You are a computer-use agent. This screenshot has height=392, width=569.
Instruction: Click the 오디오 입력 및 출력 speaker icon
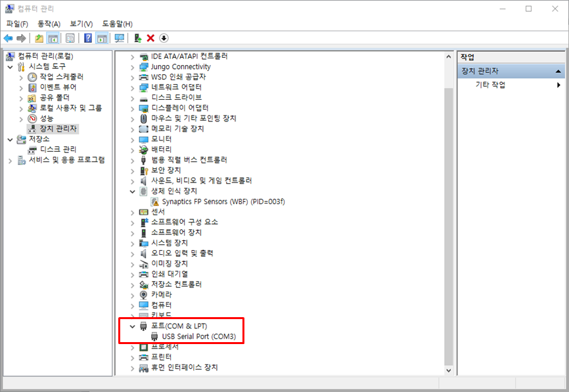click(144, 253)
